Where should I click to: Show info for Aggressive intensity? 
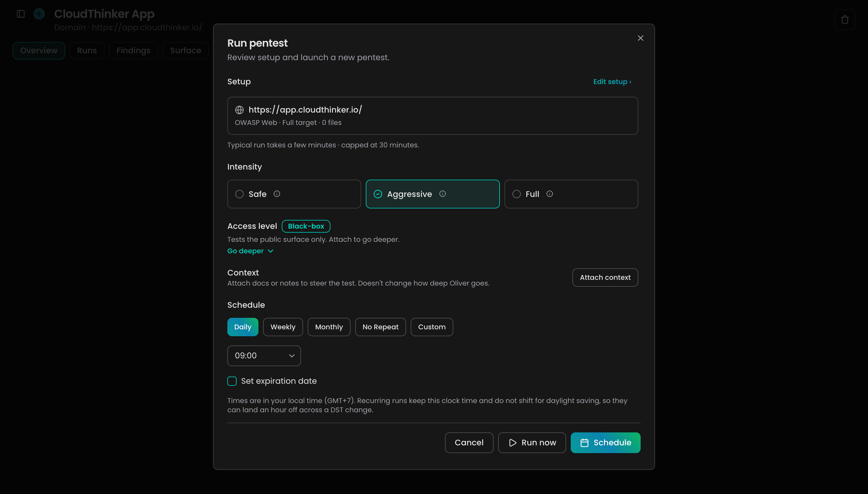coord(443,194)
